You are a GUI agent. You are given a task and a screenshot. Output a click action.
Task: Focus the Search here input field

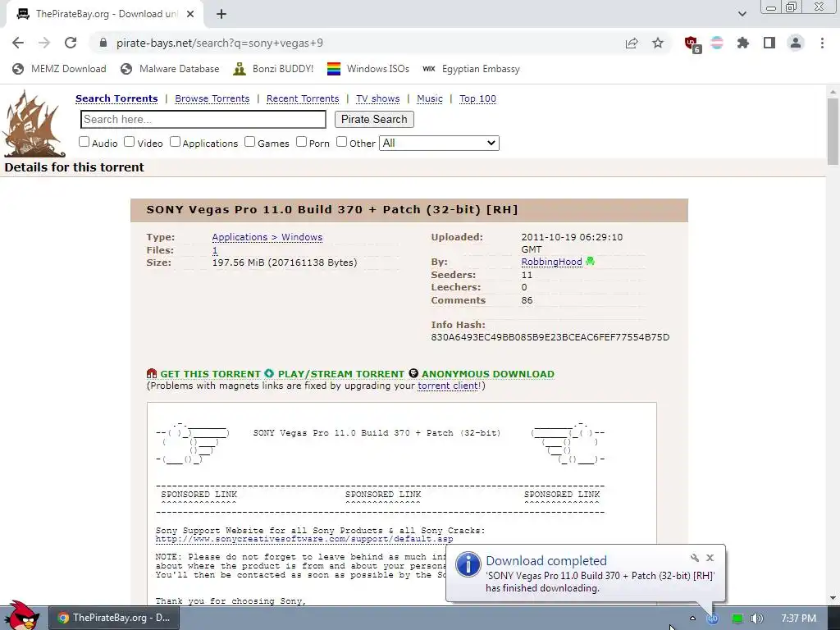(203, 120)
